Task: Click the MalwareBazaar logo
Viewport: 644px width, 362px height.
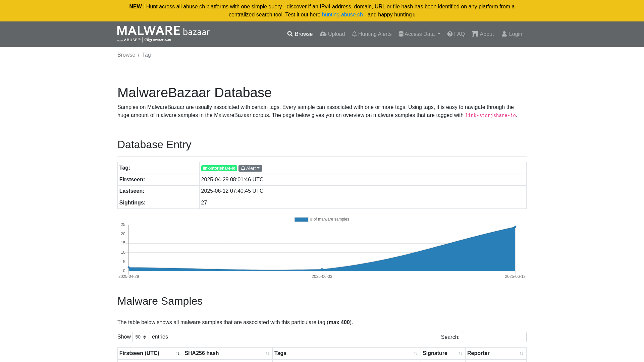Action: point(163,34)
